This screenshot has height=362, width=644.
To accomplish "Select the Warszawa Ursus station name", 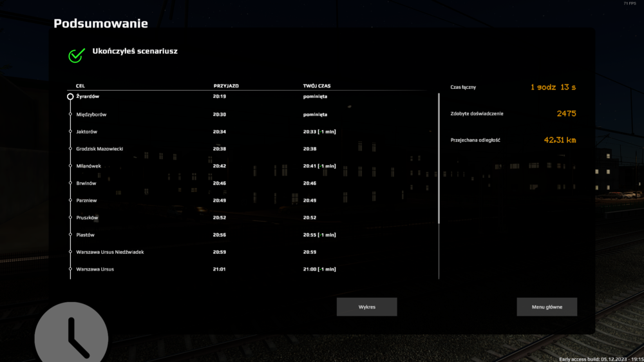I will [95, 269].
